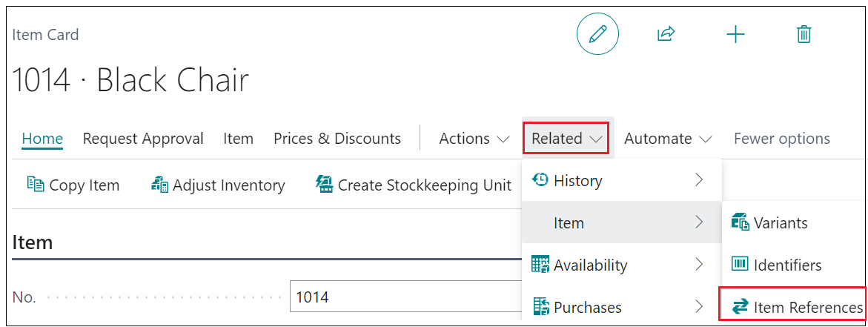Collapse the Related dropdown menu
Screen dimensions: 868x327
(566, 139)
